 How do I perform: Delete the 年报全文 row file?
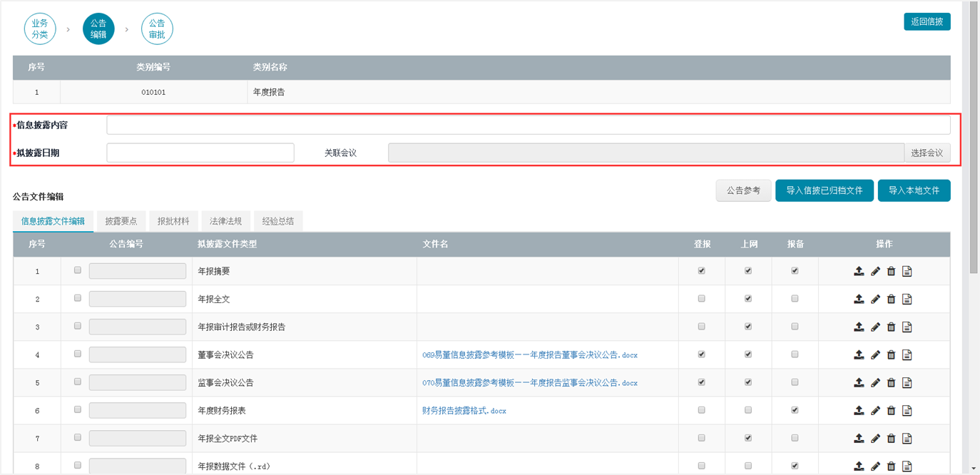pyautogui.click(x=891, y=299)
